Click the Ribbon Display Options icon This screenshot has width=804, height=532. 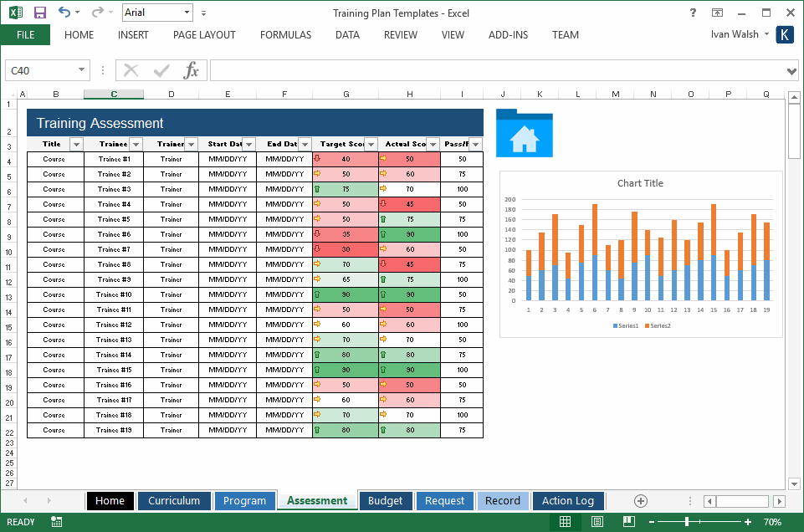tap(717, 13)
